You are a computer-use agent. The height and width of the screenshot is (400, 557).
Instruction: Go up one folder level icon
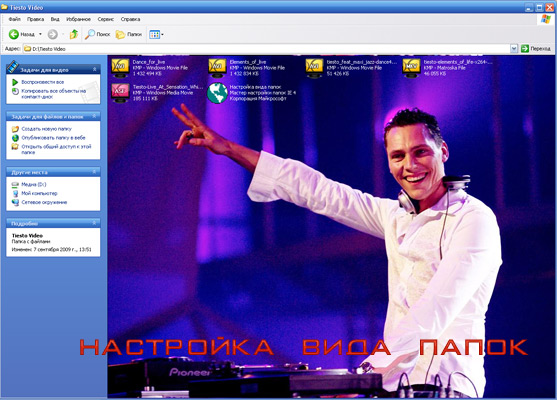click(x=74, y=34)
